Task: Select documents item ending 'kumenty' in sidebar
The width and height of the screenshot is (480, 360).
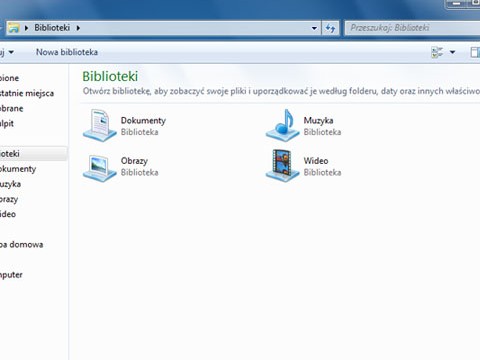Action: pyautogui.click(x=18, y=169)
